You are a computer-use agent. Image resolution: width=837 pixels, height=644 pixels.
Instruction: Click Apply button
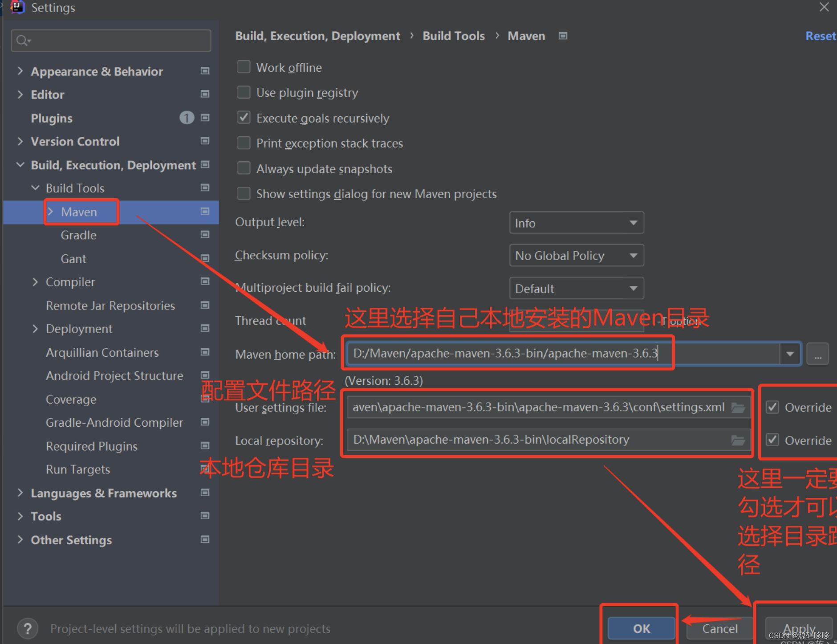coord(799,628)
